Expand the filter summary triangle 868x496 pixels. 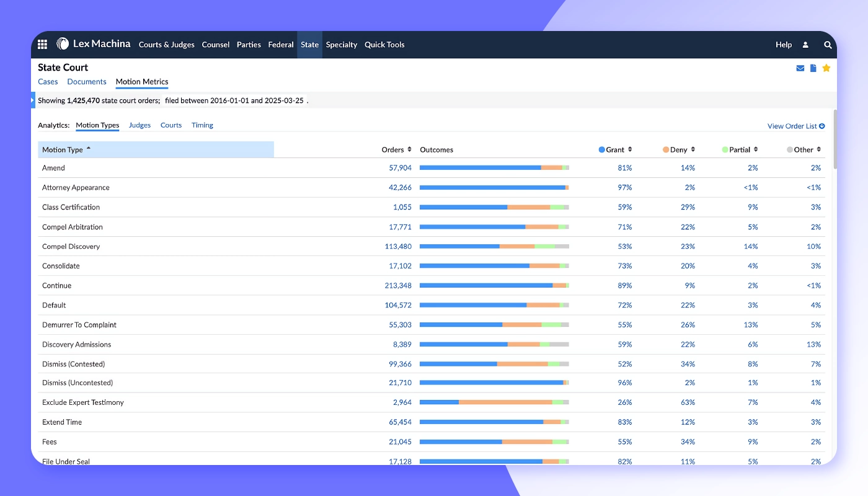[x=33, y=100]
